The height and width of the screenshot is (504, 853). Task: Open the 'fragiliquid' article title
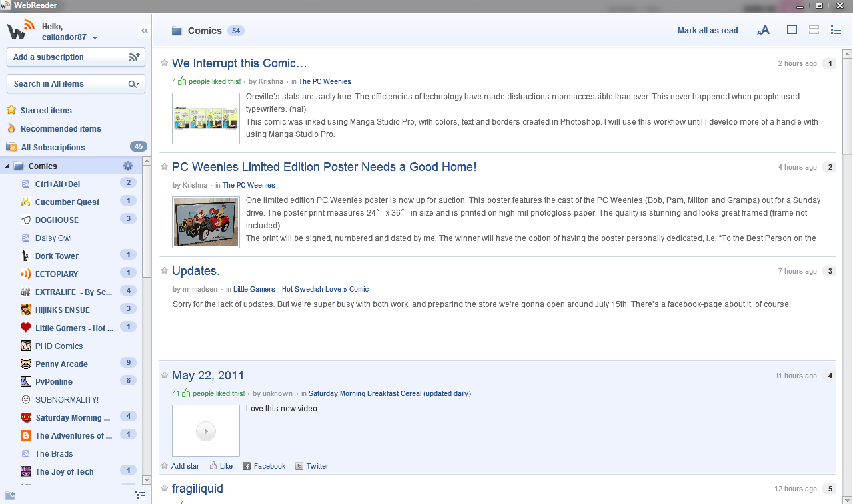(x=197, y=489)
